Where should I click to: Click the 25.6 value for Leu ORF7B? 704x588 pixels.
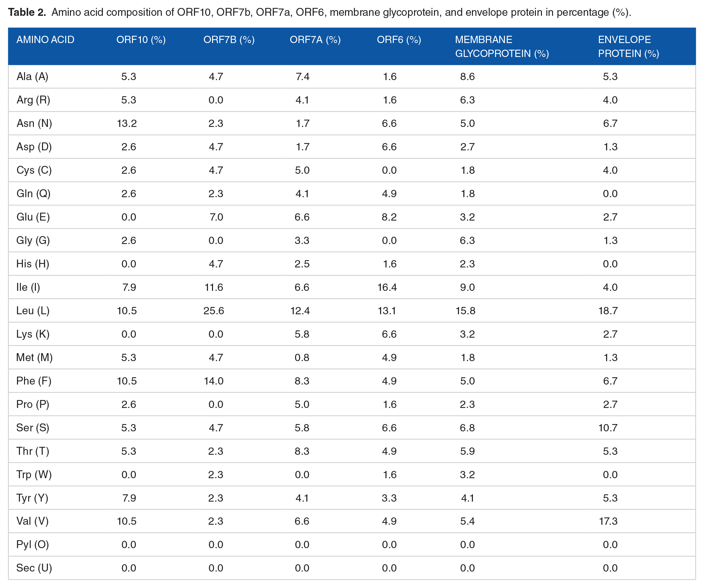click(x=214, y=310)
